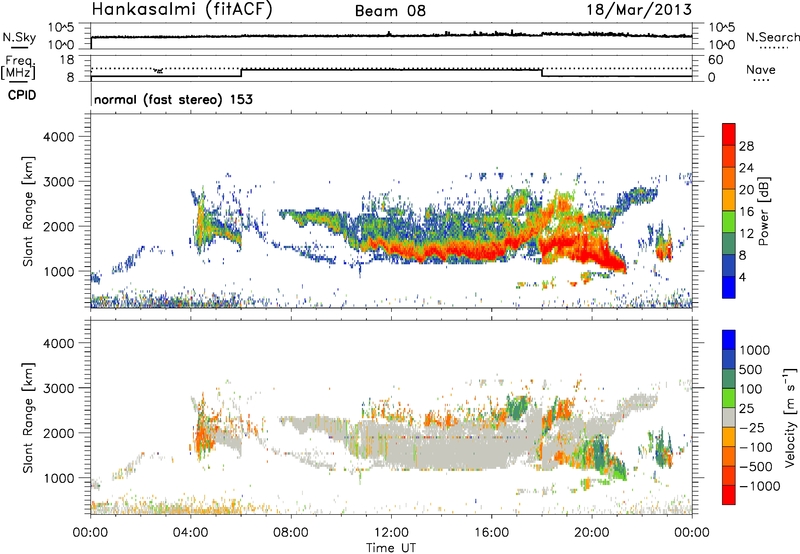Click the '500' value on Velocity colorbar
Image resolution: width=800 pixels, height=554 pixels.
tap(750, 370)
